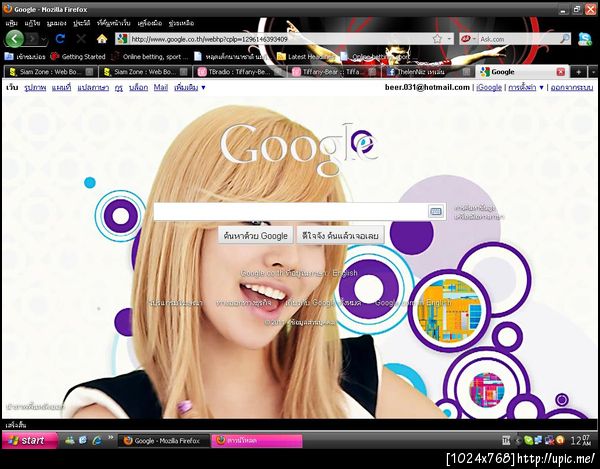600x469 pixels.
Task: Click the Forward navigation arrow
Action: point(33,39)
